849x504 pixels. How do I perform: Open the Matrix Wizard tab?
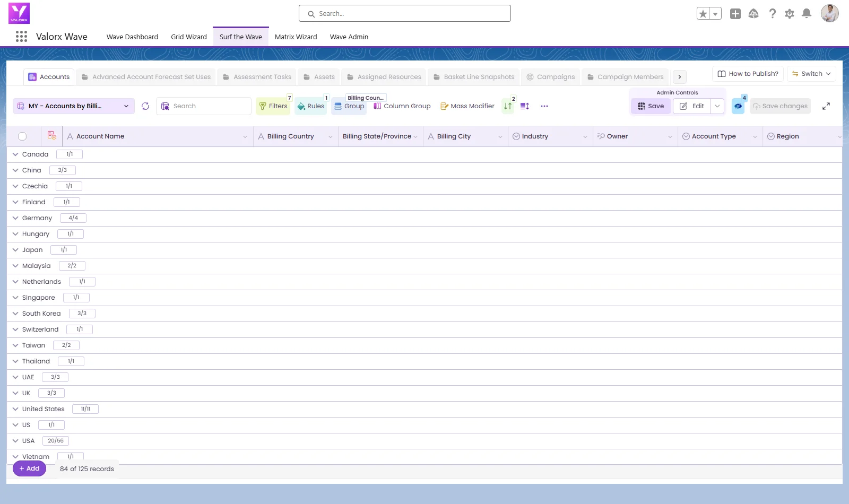(296, 37)
